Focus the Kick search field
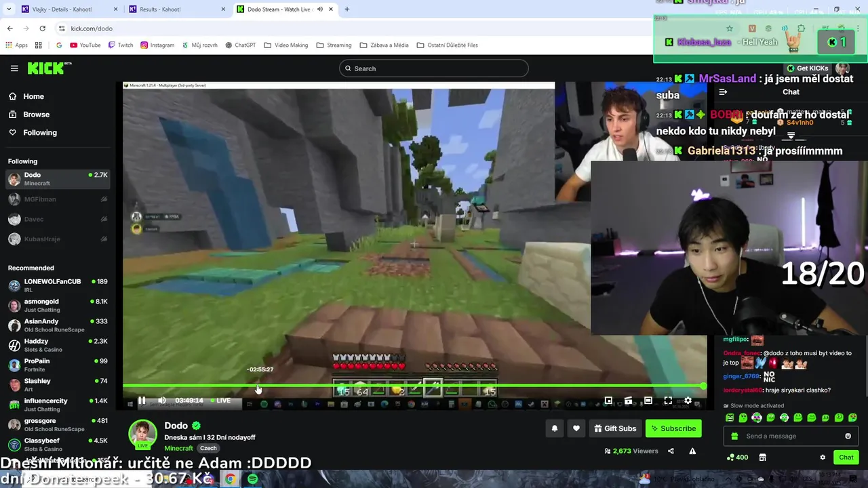The height and width of the screenshot is (488, 868). [x=434, y=68]
